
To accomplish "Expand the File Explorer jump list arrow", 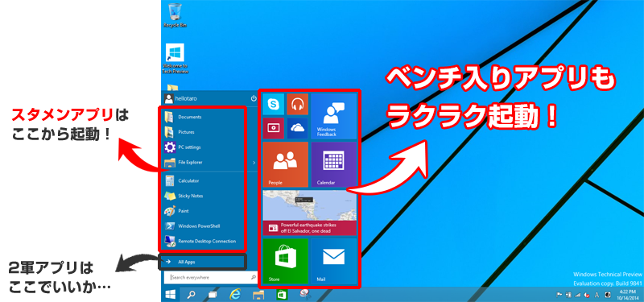I will [254, 163].
